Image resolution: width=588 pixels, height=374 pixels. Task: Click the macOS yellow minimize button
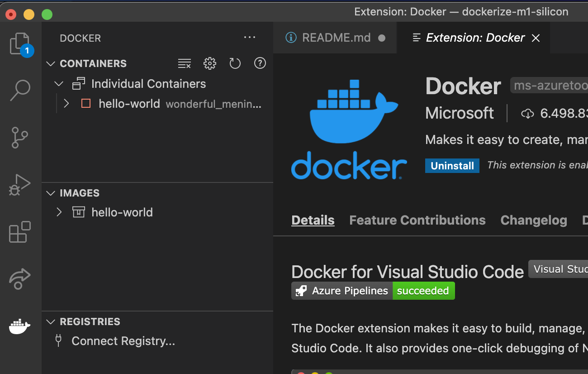(x=29, y=14)
